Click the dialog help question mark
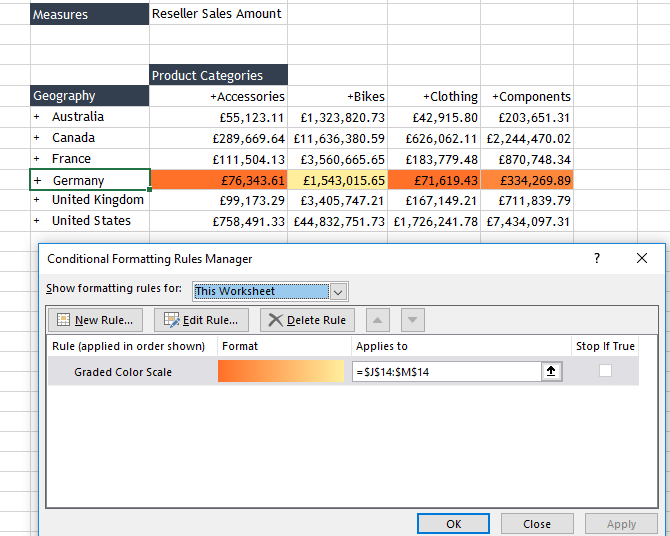670x536 pixels. [x=597, y=258]
